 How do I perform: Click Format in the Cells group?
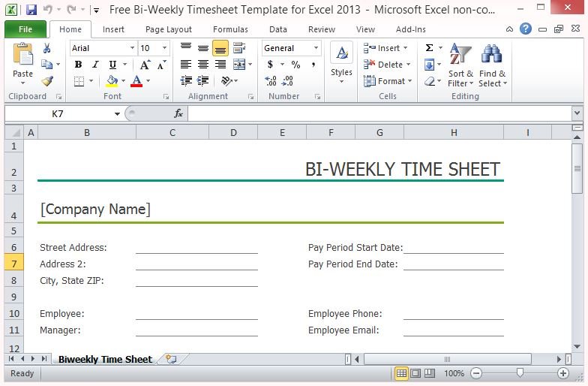click(x=388, y=81)
